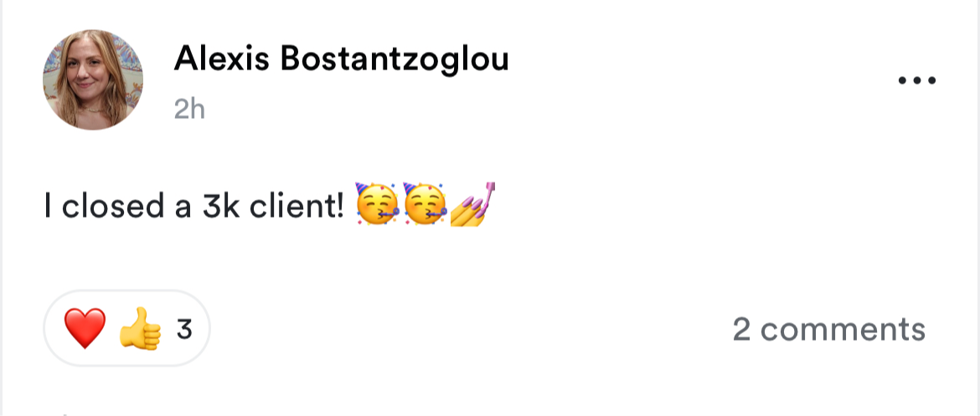This screenshot has height=416, width=980.
Task: Click the first name 'Alexis' in header
Action: (x=222, y=59)
